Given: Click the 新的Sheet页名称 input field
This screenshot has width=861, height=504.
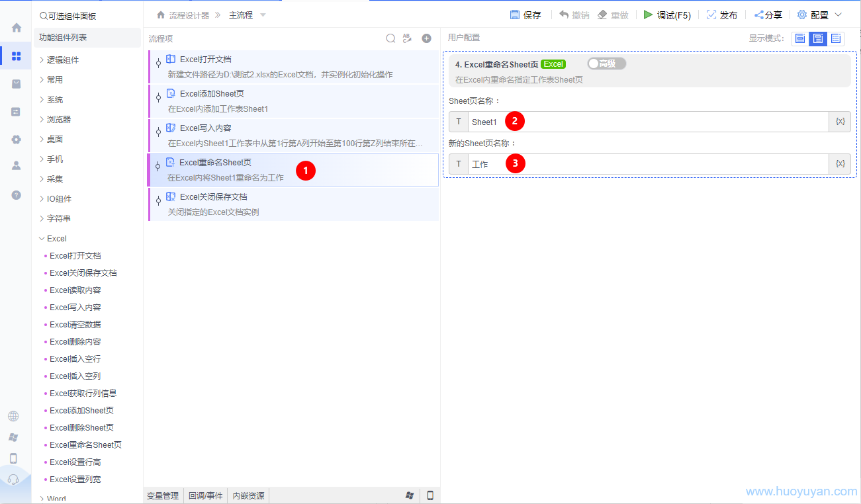Looking at the screenshot, I should [649, 164].
